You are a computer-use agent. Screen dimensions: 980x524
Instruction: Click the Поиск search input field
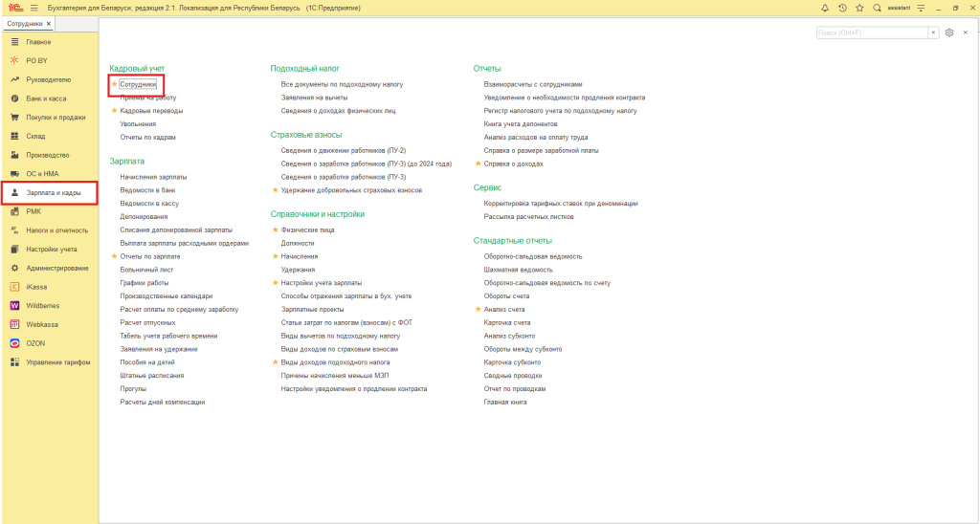click(872, 33)
